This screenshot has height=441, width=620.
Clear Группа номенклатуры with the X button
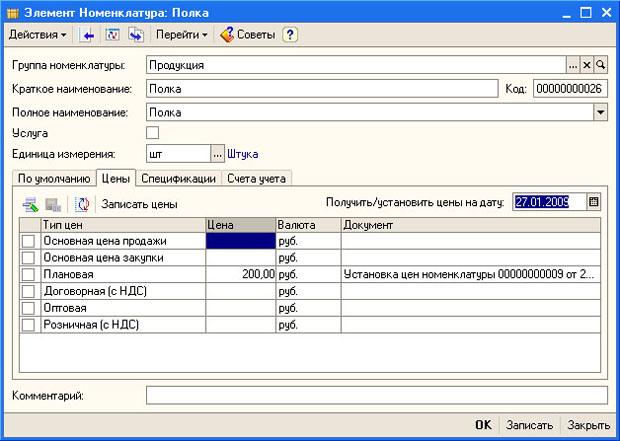pos(587,65)
